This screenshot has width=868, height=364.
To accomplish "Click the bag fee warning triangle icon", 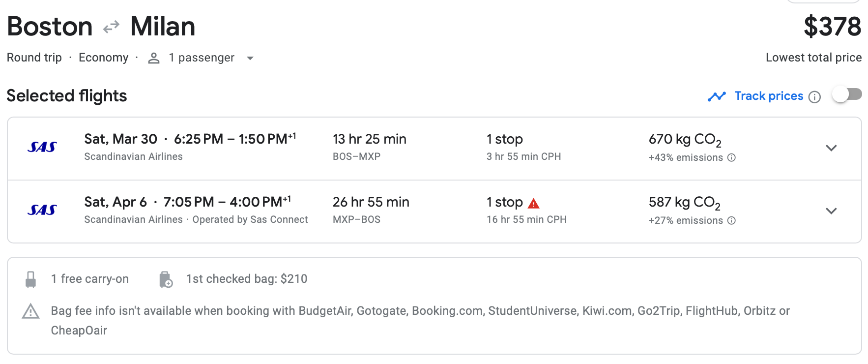I will (x=30, y=311).
